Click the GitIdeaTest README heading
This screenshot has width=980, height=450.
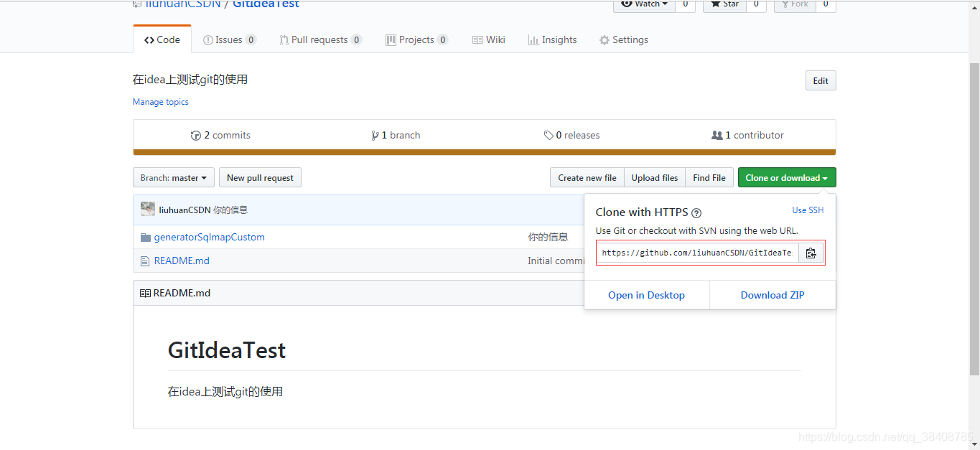tap(227, 350)
